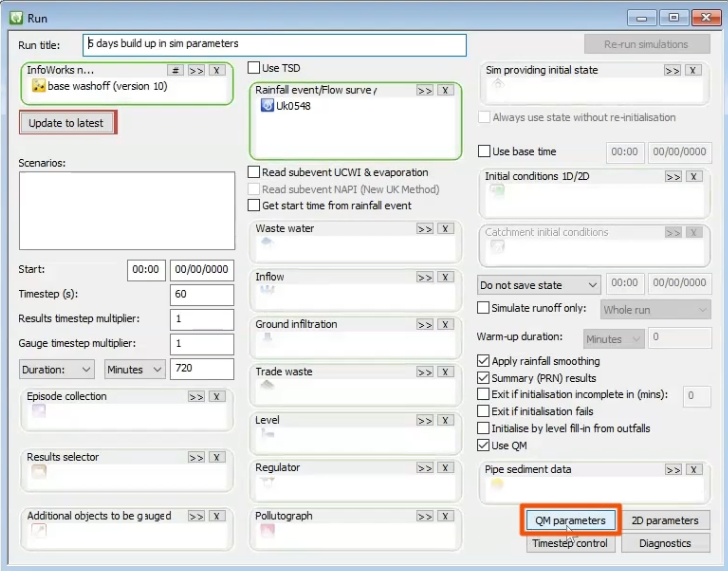Clear Pollutograph with X button
728x571 pixels.
pyautogui.click(x=445, y=516)
